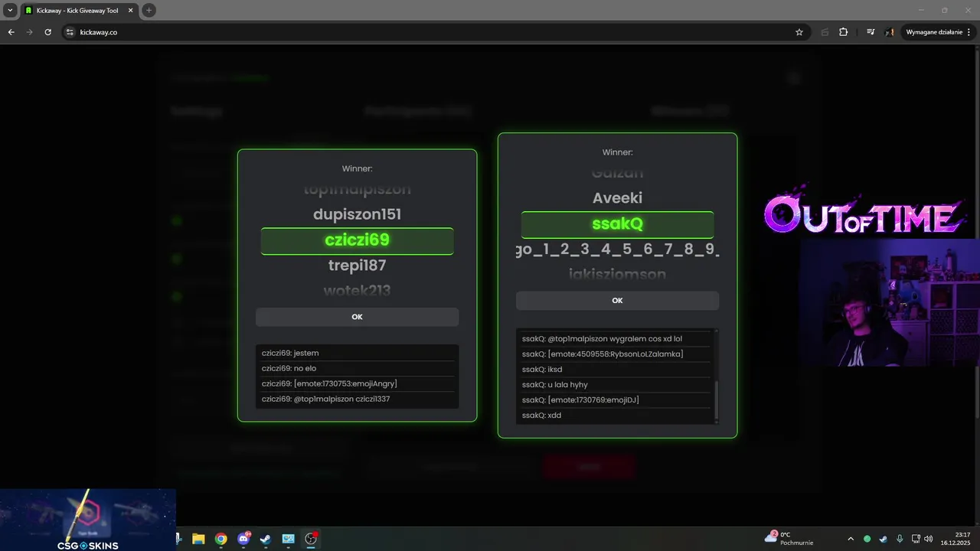This screenshot has width=980, height=551.
Task: Open the volume speaker tray icon
Action: point(929,539)
